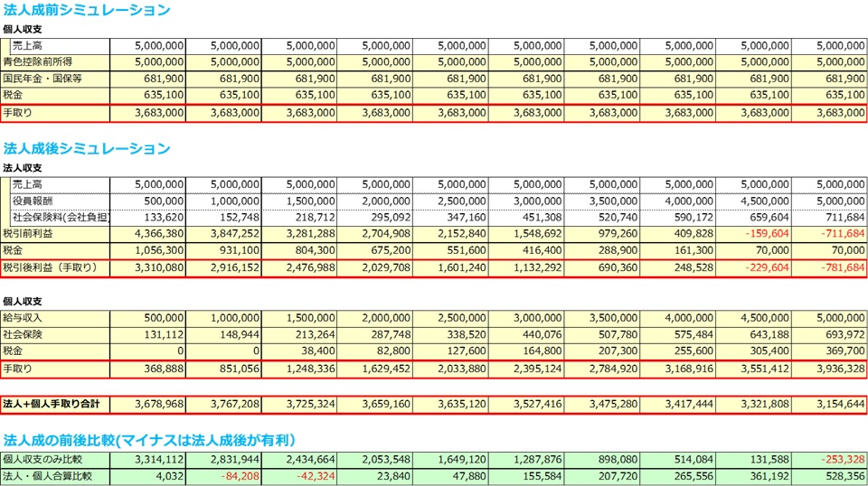Select the 法人成前シミュレーション heading
The width and height of the screenshot is (868, 486).
87,10
